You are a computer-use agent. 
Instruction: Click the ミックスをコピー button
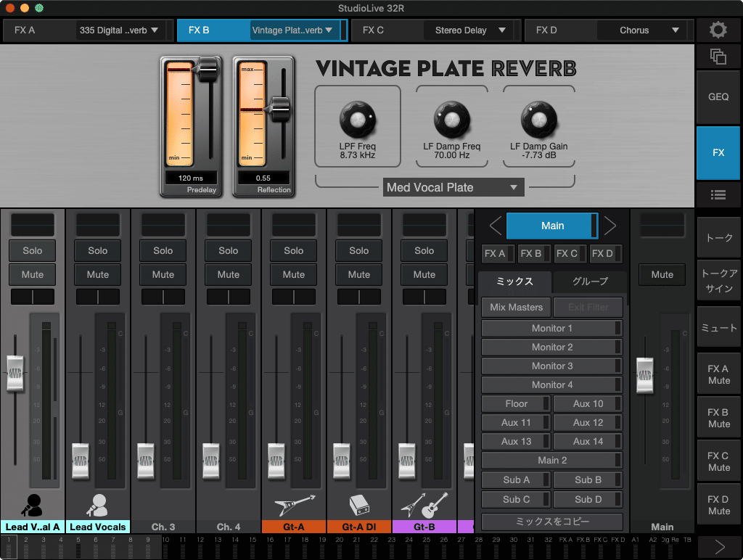(x=552, y=522)
